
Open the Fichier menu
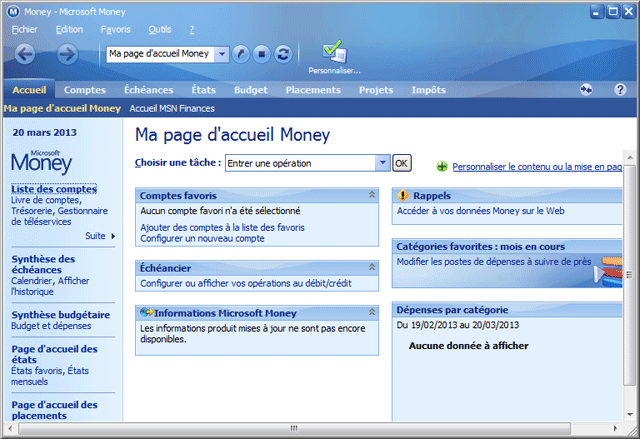coord(24,30)
